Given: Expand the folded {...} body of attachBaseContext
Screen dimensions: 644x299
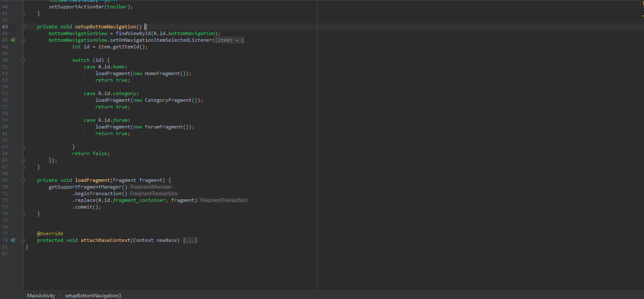Looking at the screenshot, I should click(x=190, y=240).
